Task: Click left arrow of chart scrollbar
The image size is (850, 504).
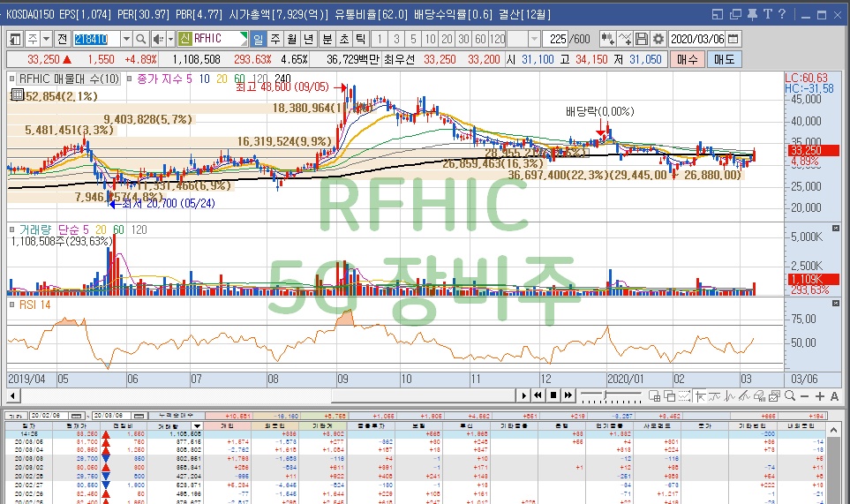Action: 12,395
